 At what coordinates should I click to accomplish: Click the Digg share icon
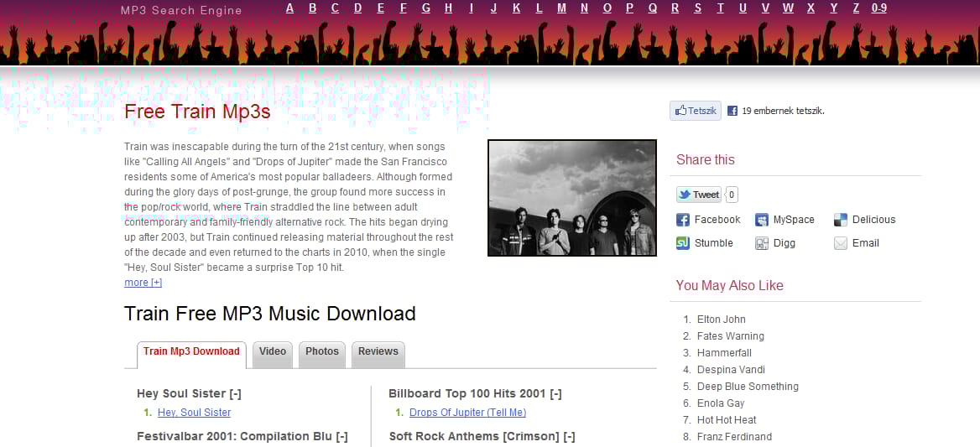coord(761,243)
